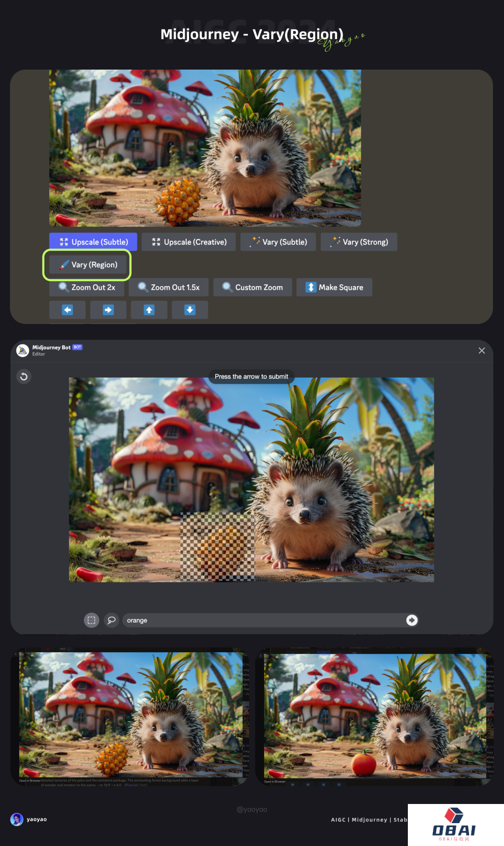The width and height of the screenshot is (504, 846).
Task: Click the Upscale (Creative) button
Action: click(189, 242)
